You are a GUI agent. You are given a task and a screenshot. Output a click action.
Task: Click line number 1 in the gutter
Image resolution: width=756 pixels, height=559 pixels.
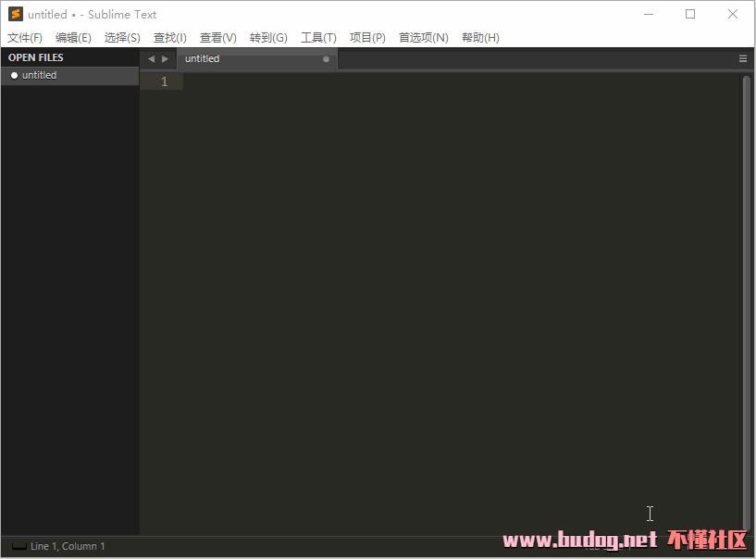tap(165, 81)
